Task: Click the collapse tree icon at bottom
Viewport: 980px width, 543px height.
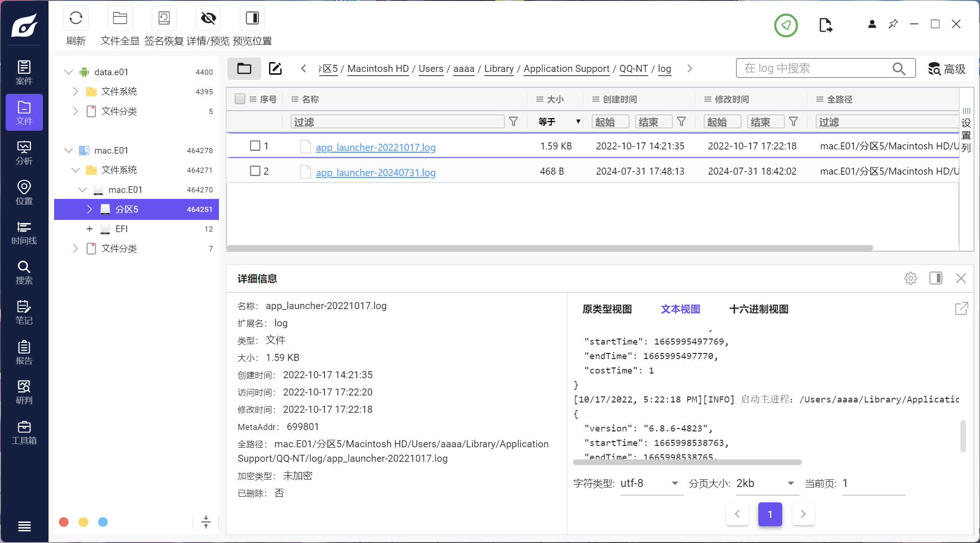Action: [x=206, y=522]
